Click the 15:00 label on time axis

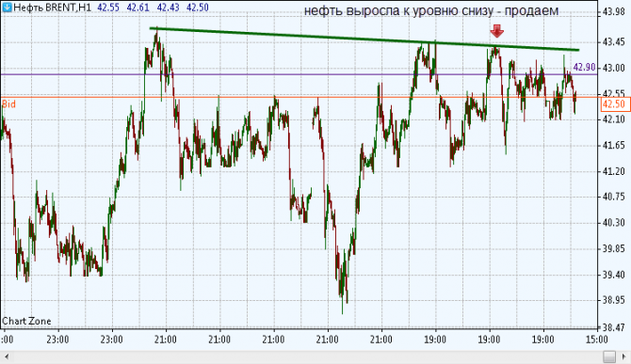coord(596,340)
